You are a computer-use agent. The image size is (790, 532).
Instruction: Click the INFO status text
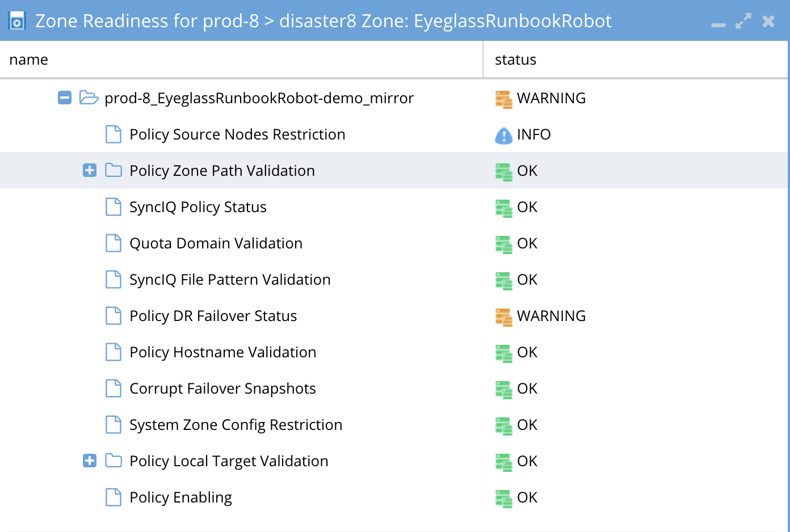click(x=533, y=134)
